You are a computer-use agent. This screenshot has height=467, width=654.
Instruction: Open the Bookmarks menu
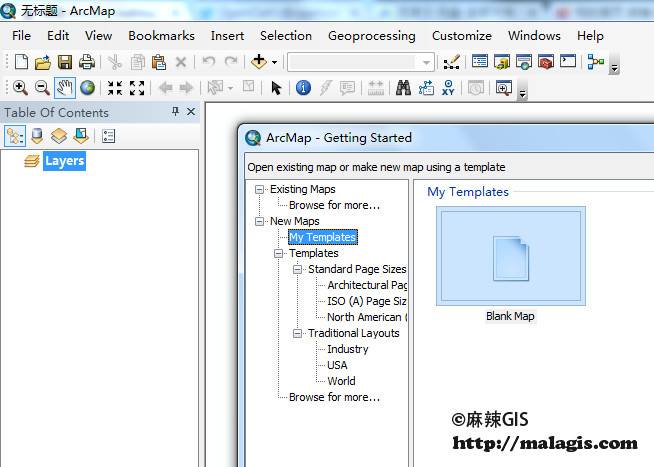161,36
